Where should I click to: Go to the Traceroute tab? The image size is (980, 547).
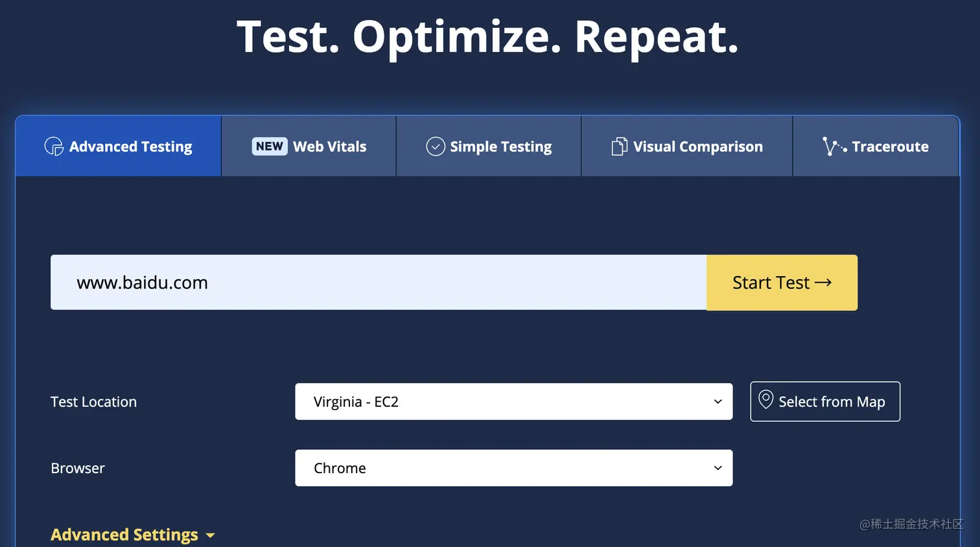pos(889,146)
